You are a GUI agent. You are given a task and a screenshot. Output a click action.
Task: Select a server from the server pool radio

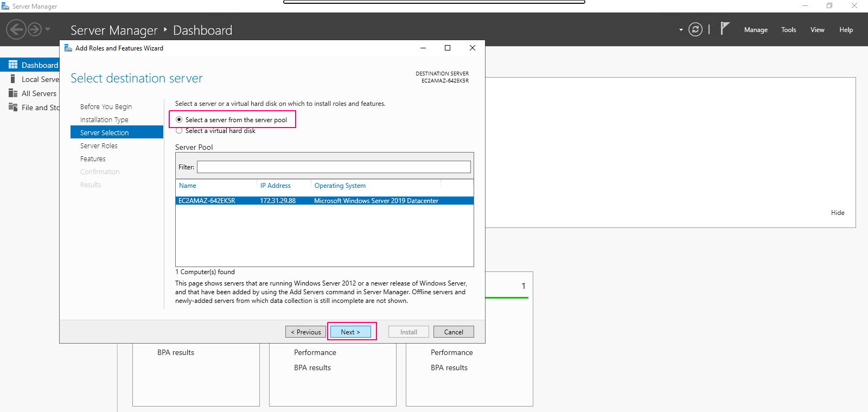[179, 119]
